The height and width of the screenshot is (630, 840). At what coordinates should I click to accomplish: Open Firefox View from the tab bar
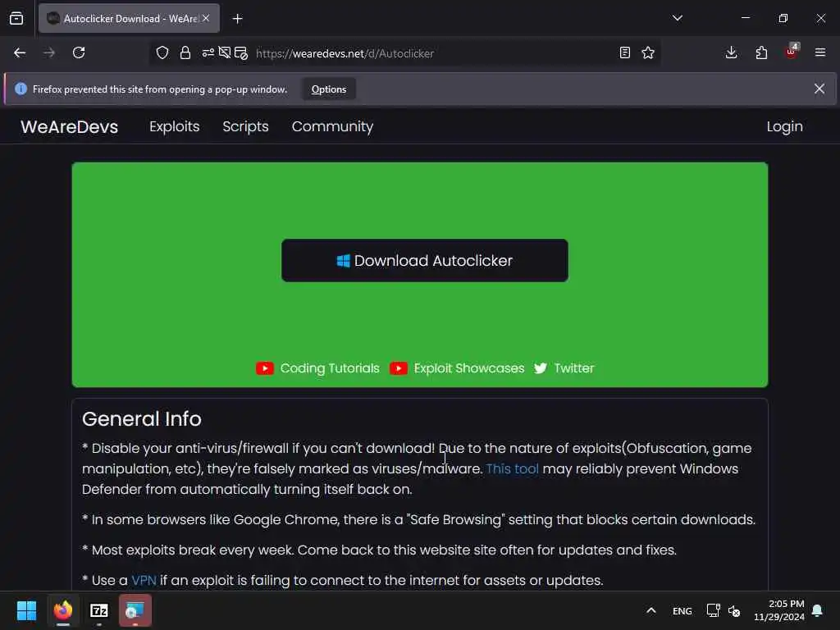(16, 18)
